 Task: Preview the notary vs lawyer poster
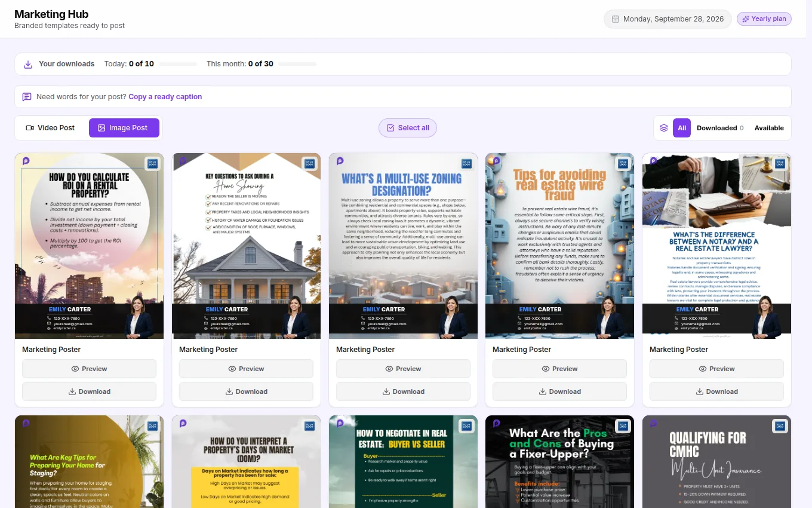point(716,369)
